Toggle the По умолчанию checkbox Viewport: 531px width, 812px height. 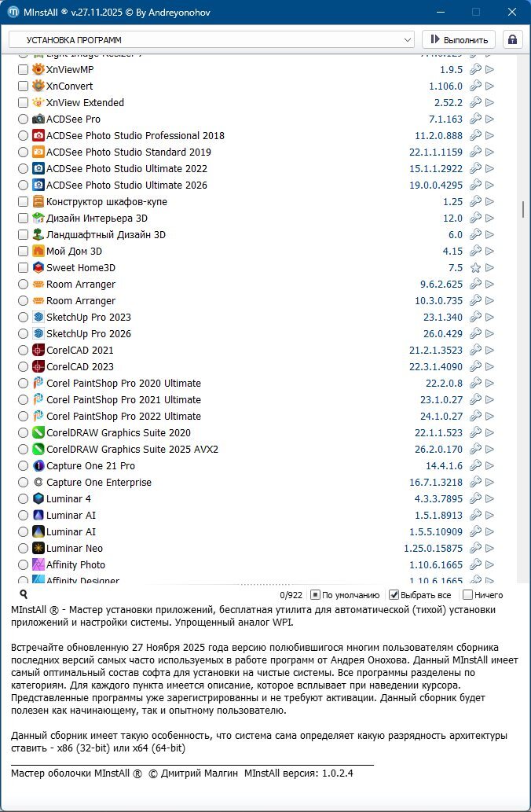click(x=315, y=595)
